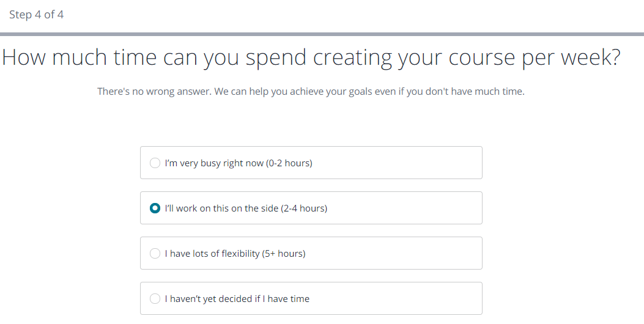Choose the "I have lots of flexibility" radio button
This screenshot has width=644, height=324.
(155, 254)
